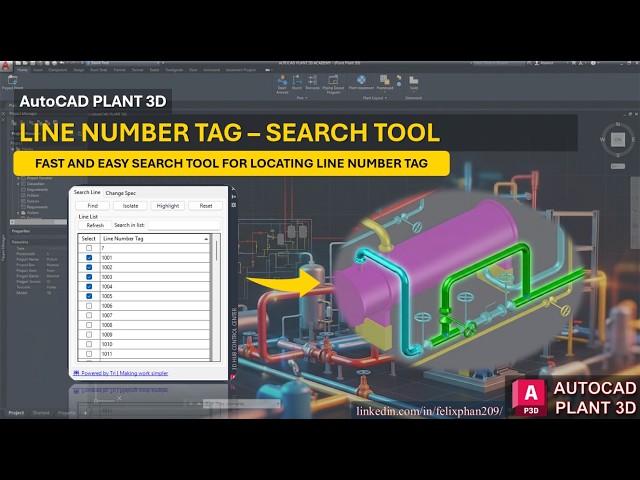Sort by Line Number Tag header

[x=155, y=238]
